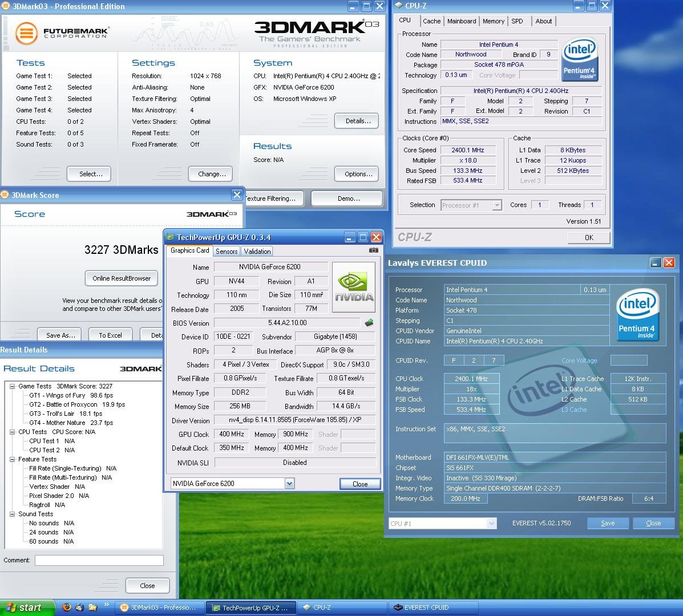Image resolution: width=683 pixels, height=616 pixels.
Task: Open the About tab in CPU-Z
Action: click(543, 21)
